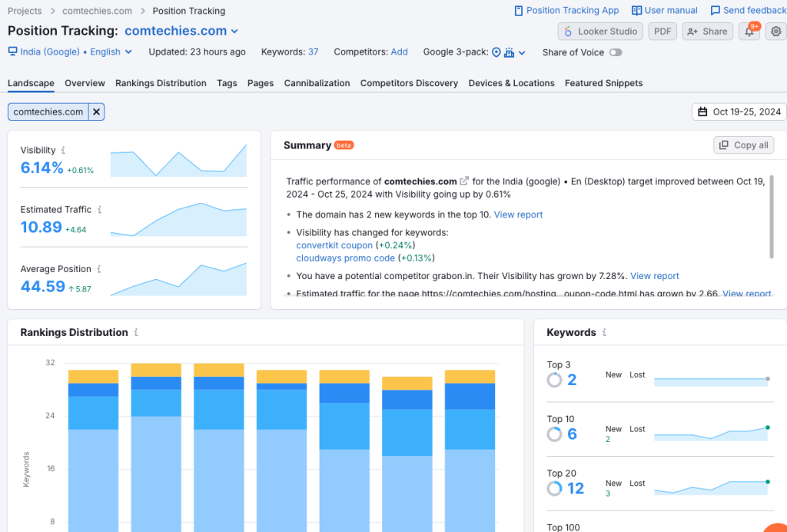
Task: Click the convertkit coupon keyword link
Action: pos(333,245)
